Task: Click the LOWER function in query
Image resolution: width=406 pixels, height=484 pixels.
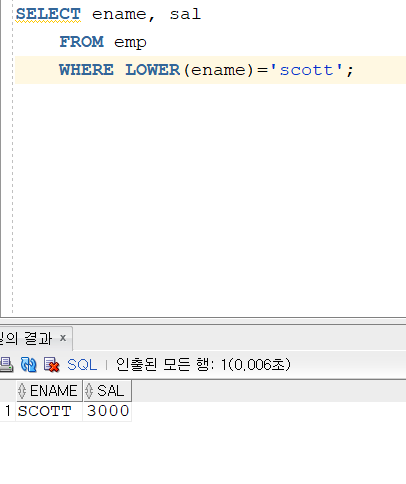Action: 153,70
